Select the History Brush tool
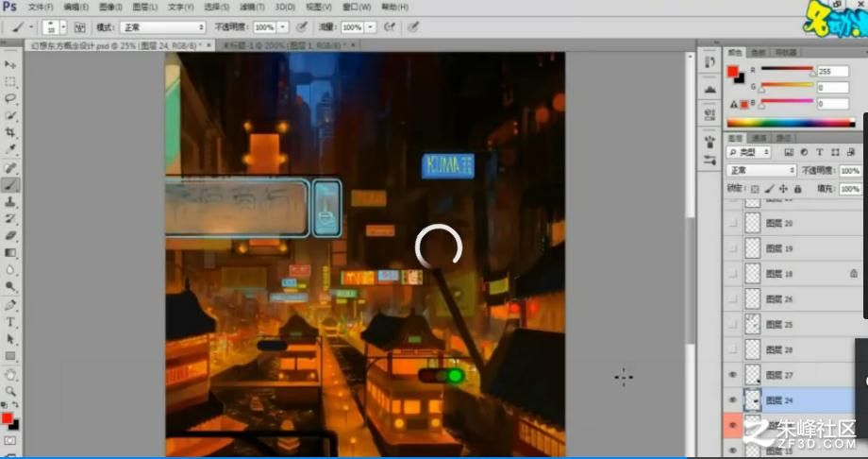Screen dimensions: 868x459 coord(10,218)
